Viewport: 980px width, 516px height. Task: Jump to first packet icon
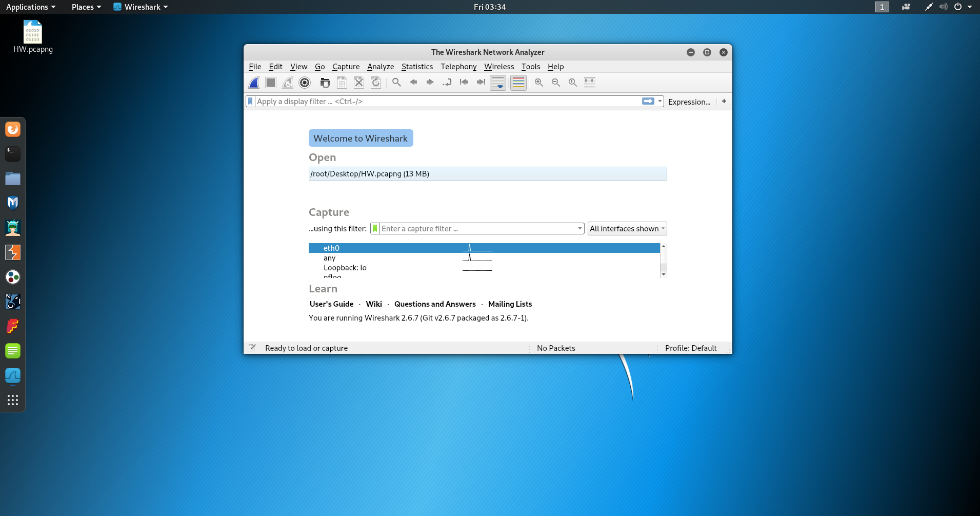464,82
